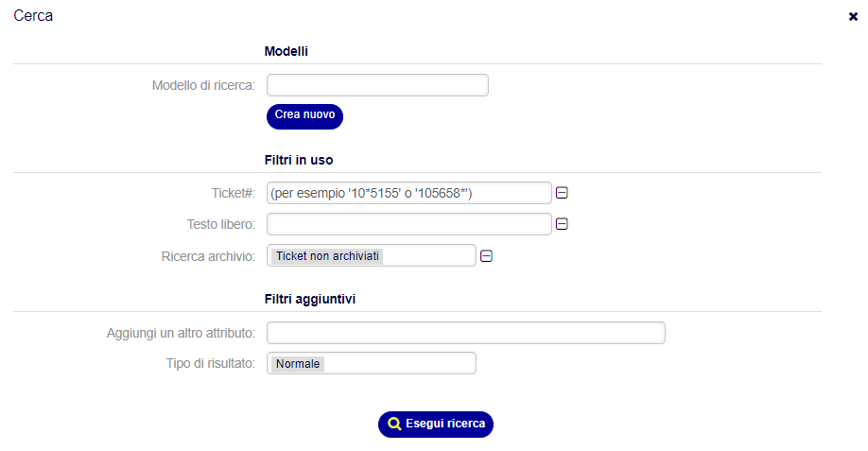Click the Crea nuovo button
This screenshot has height=451, width=868.
305,116
